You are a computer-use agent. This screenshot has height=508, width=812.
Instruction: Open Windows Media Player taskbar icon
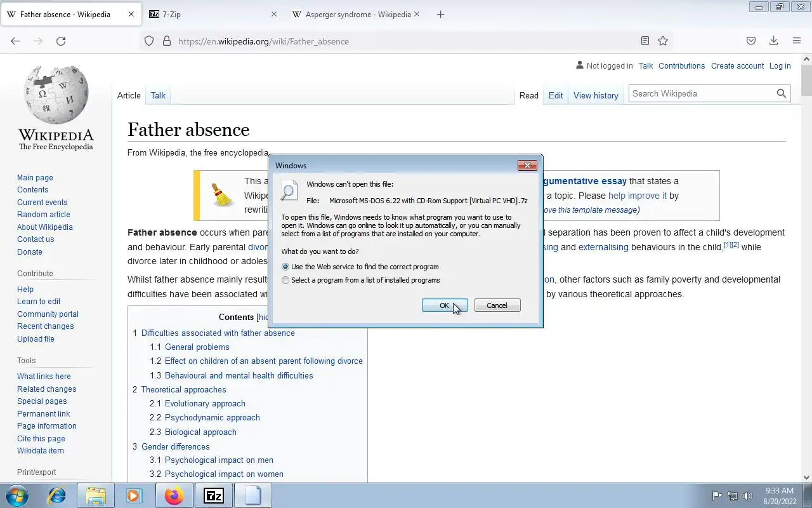tap(134, 495)
